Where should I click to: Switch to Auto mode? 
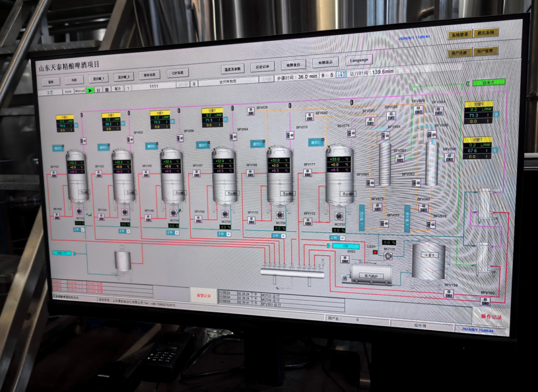click(x=68, y=91)
